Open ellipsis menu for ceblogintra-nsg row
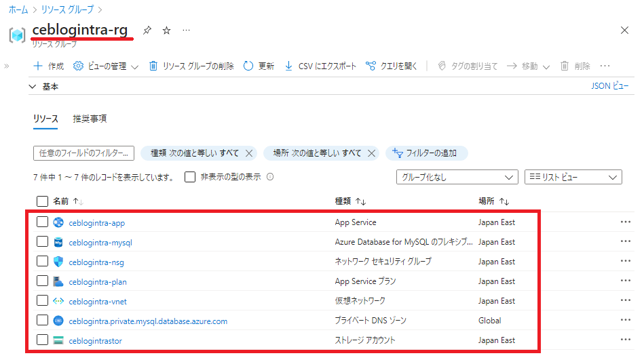Screen dimensions: 644x362 (626, 261)
